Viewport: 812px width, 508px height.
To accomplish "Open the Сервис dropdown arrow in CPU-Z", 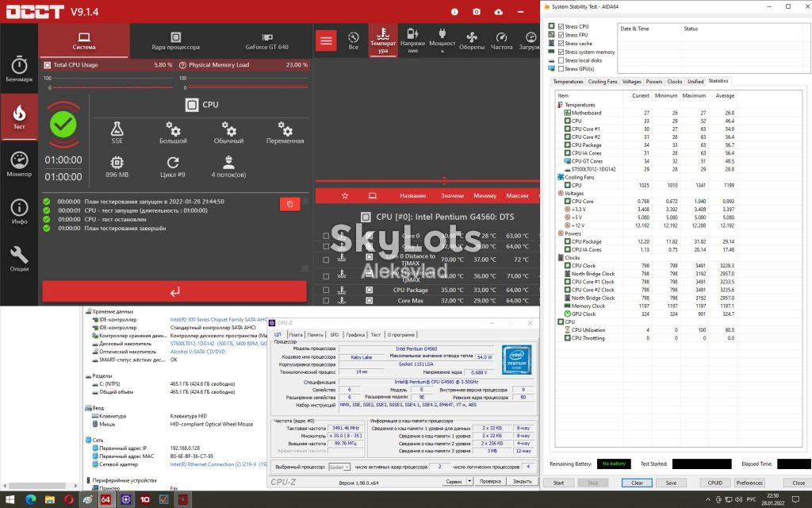I will pyautogui.click(x=469, y=481).
